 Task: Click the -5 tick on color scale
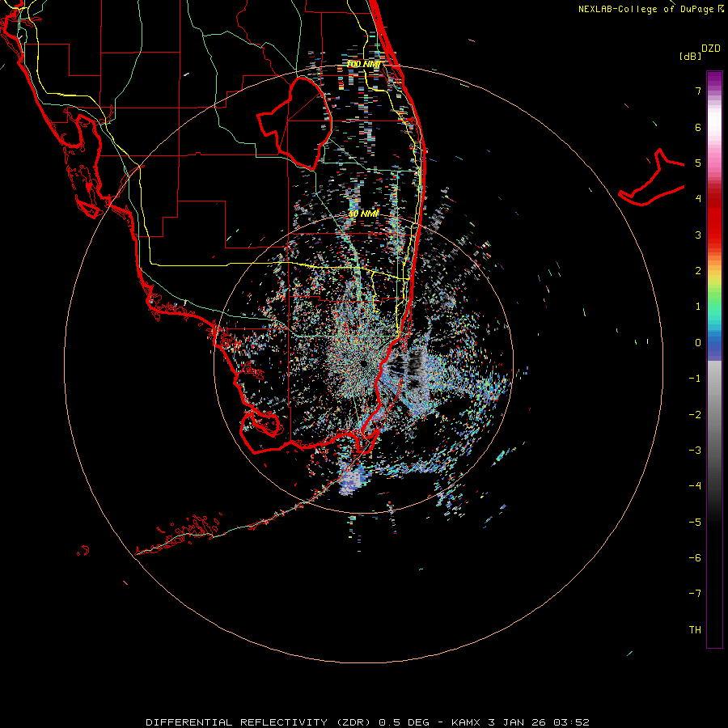tap(695, 523)
